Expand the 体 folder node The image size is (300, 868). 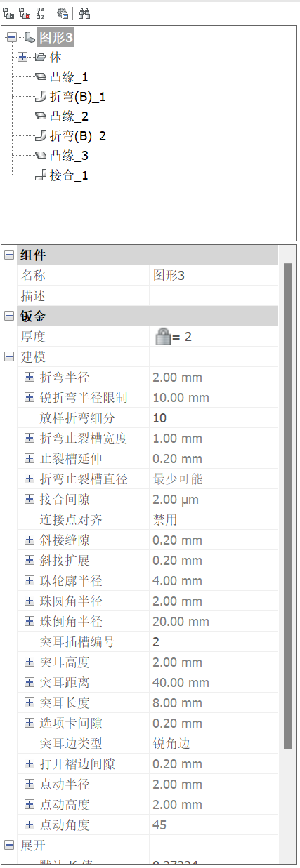tap(22, 57)
